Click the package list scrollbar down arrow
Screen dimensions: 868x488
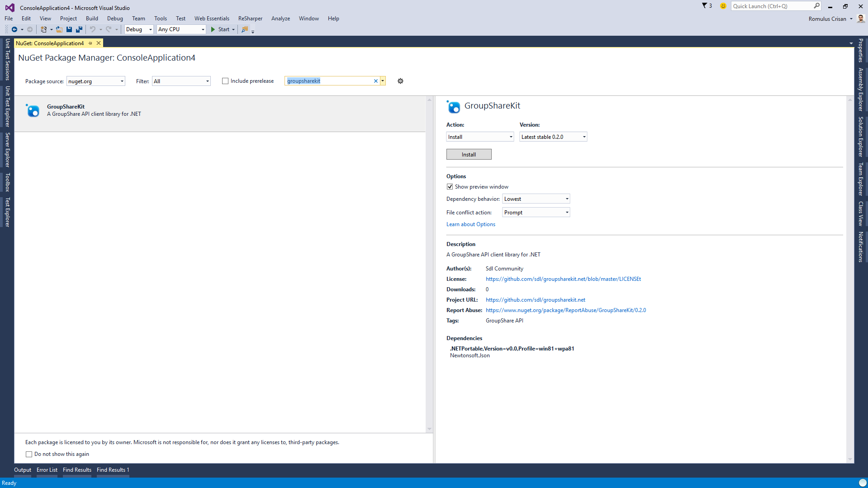pos(429,429)
